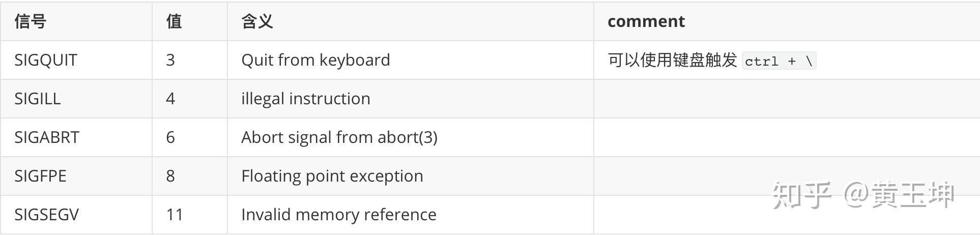Click the value 6 cell

click(x=170, y=137)
